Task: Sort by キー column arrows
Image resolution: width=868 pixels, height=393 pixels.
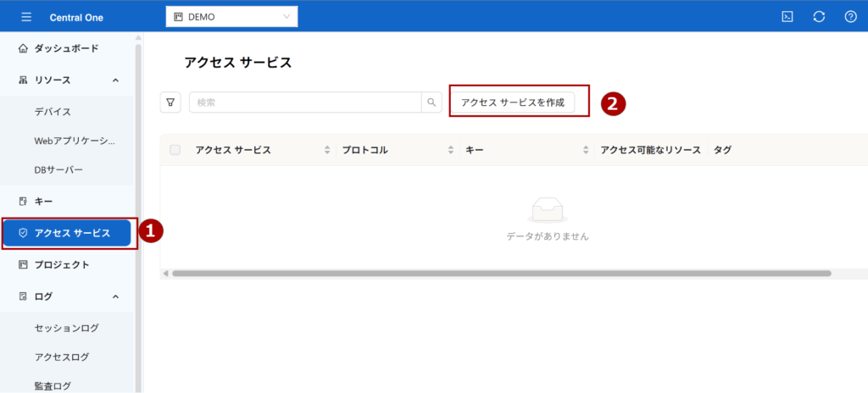Action: click(586, 150)
